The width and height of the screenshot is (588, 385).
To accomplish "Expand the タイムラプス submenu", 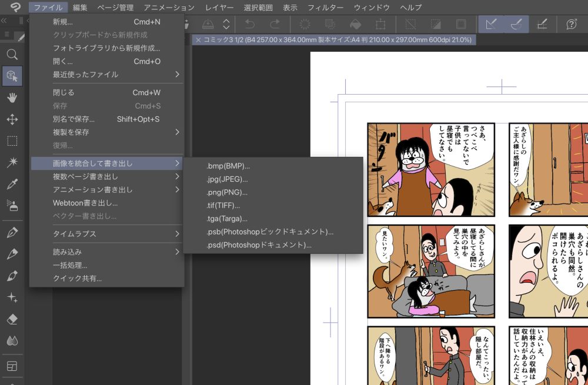I will pos(107,234).
